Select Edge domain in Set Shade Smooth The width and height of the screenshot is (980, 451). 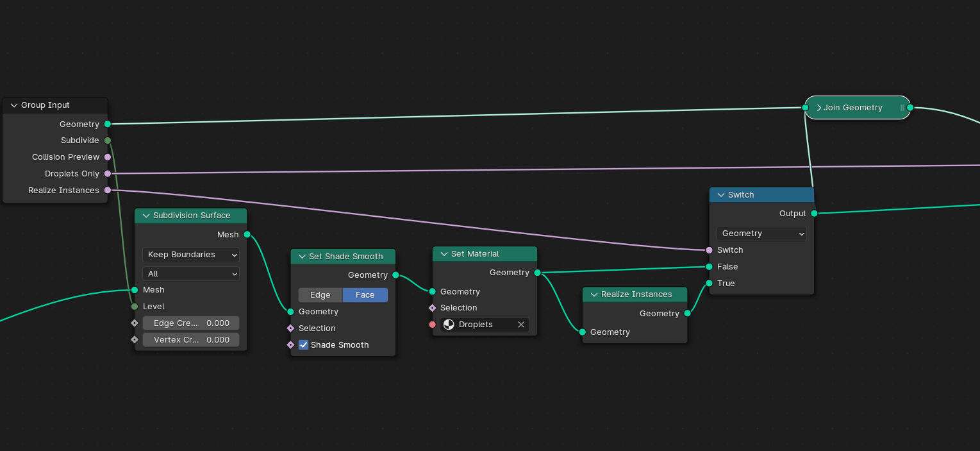tap(320, 295)
